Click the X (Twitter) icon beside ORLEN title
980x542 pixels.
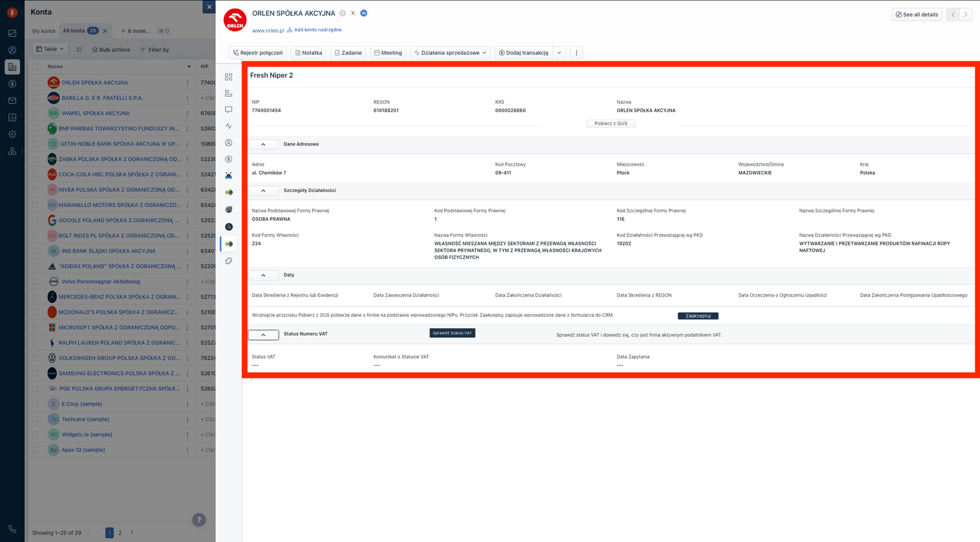click(x=353, y=13)
